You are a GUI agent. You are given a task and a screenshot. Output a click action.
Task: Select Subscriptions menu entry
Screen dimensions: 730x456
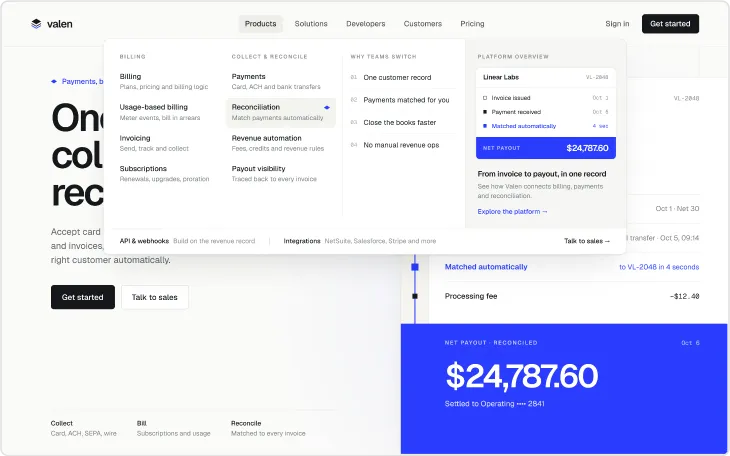164,173
